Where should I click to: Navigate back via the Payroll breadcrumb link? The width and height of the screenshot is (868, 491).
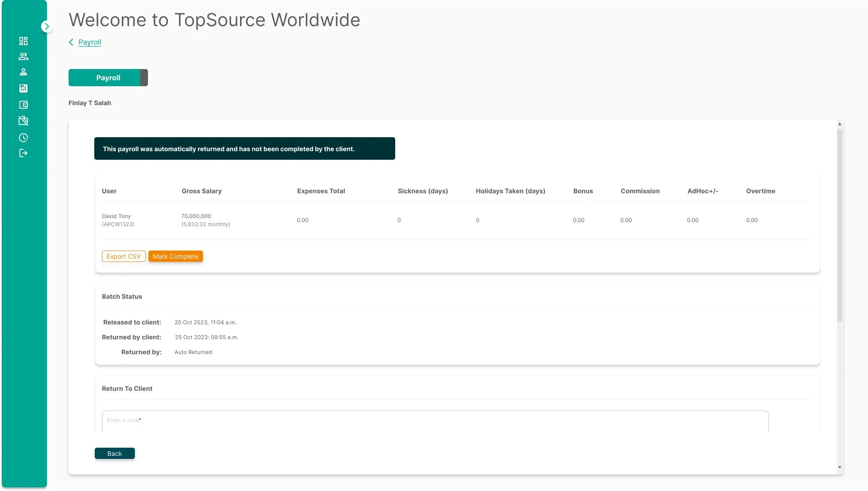[x=90, y=42]
